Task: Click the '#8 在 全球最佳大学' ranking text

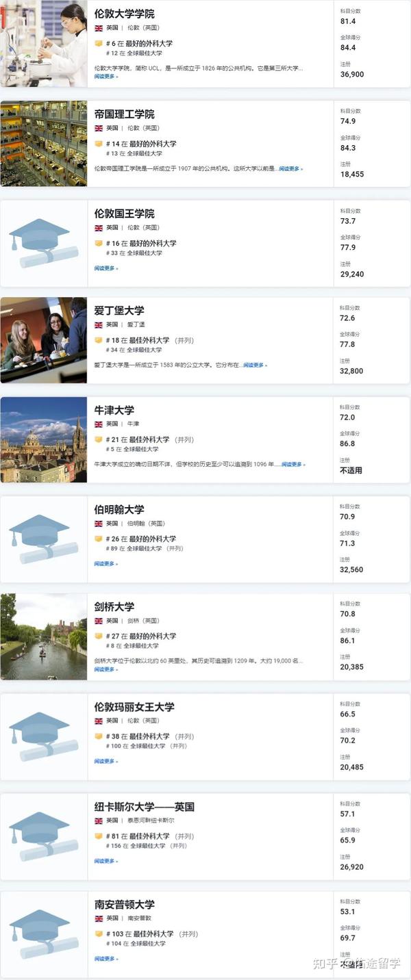Action: point(132,646)
